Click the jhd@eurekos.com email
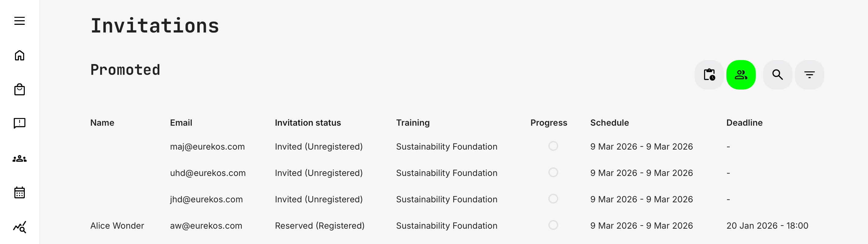This screenshot has height=244, width=868. 206,199
